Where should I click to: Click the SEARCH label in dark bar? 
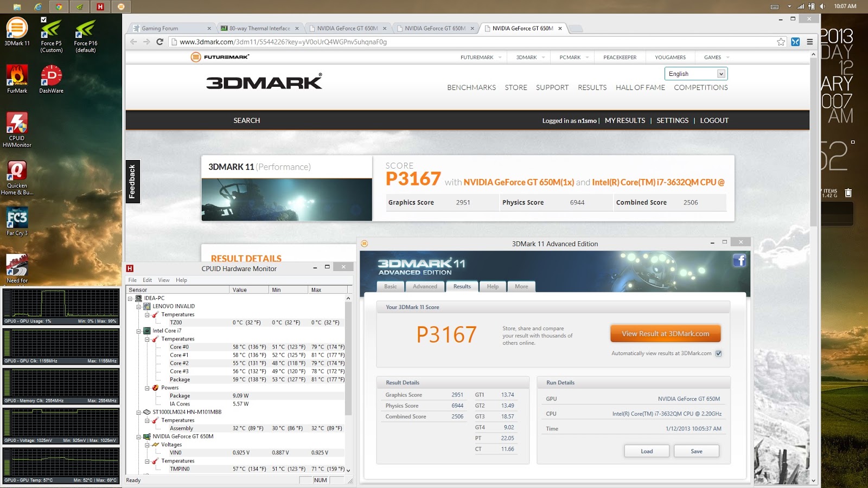[247, 120]
